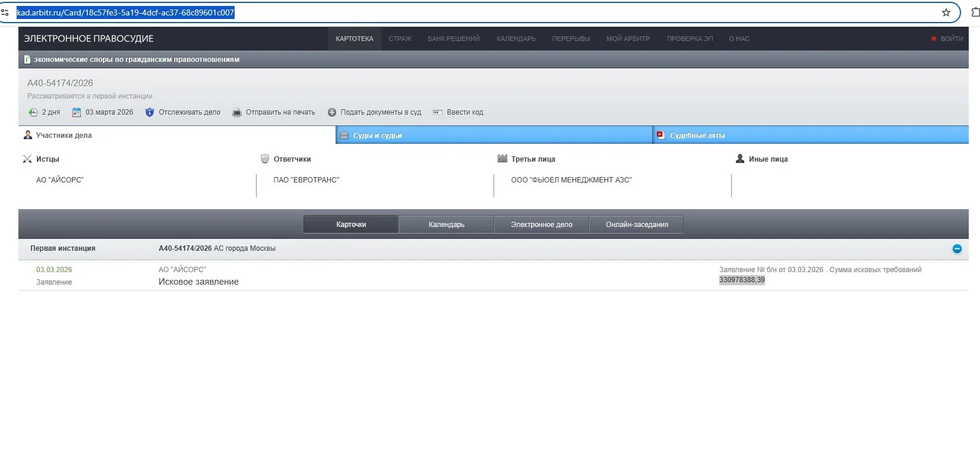The width and height of the screenshot is (980, 451).
Task: Click defendant 'ПАО "ЕВРОТРАНС"'
Action: pos(306,180)
